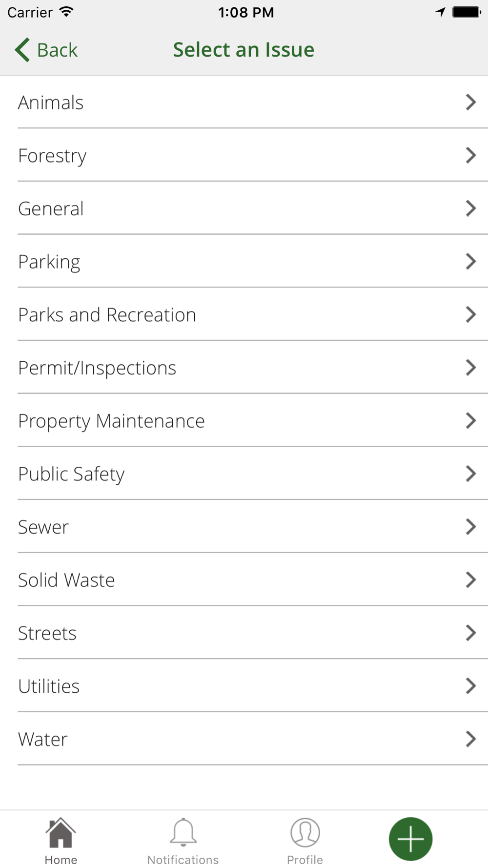Tap the Wi-Fi status icon
The height and width of the screenshot is (868, 488).
(x=66, y=12)
